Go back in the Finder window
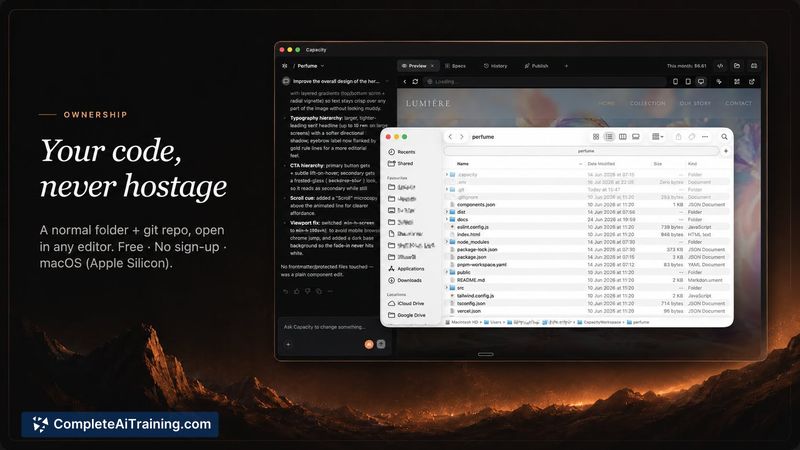The image size is (800, 450). tap(450, 137)
